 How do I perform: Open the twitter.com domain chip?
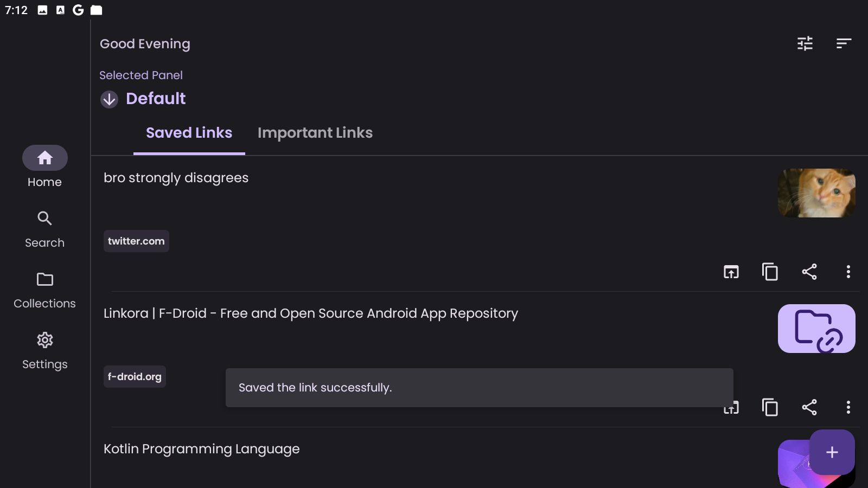pos(136,241)
